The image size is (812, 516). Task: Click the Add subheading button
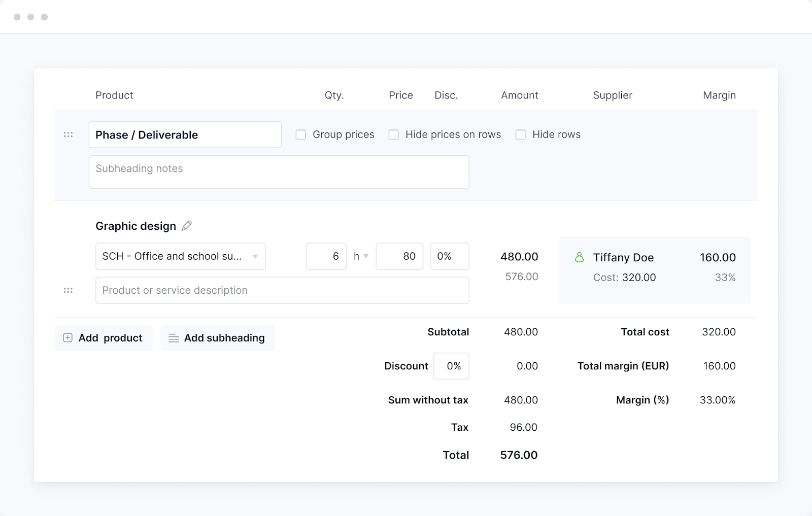click(217, 337)
